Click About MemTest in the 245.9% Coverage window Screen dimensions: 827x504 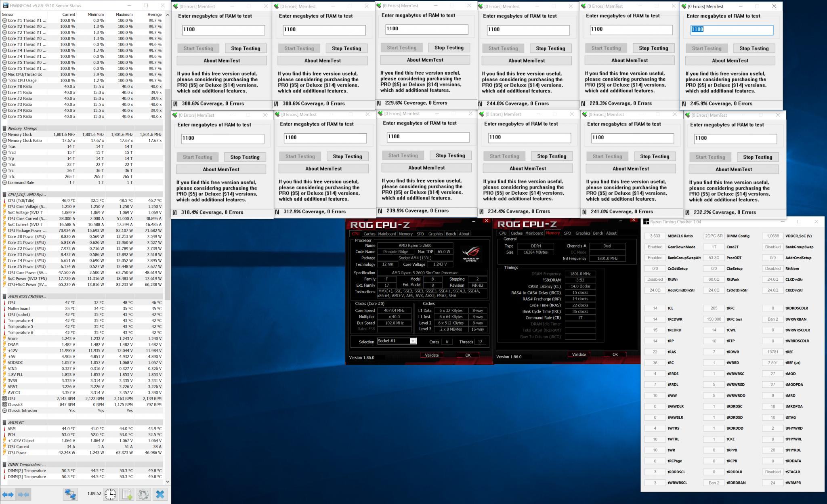tap(730, 61)
